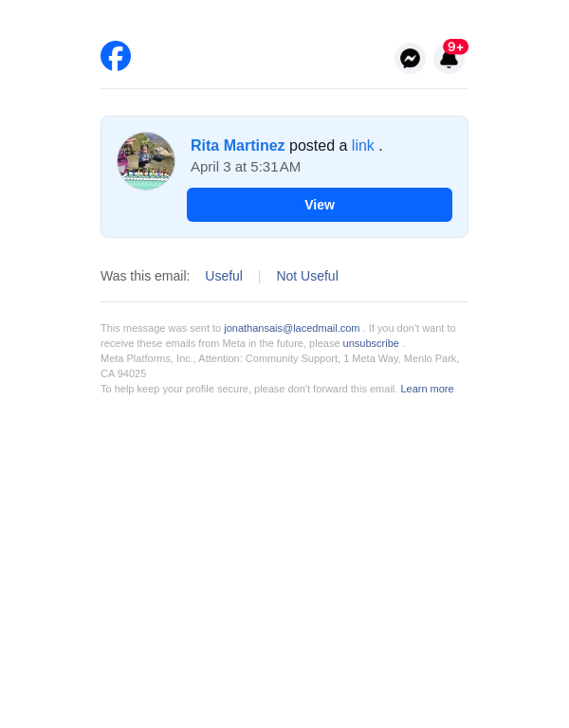
Task: Click the Meta Platforms mailing address text
Action: [x=280, y=366]
